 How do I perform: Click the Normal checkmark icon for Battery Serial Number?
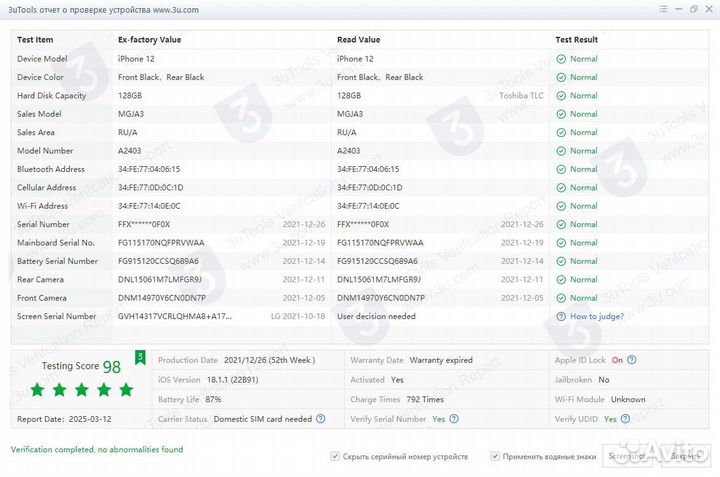[x=561, y=261]
